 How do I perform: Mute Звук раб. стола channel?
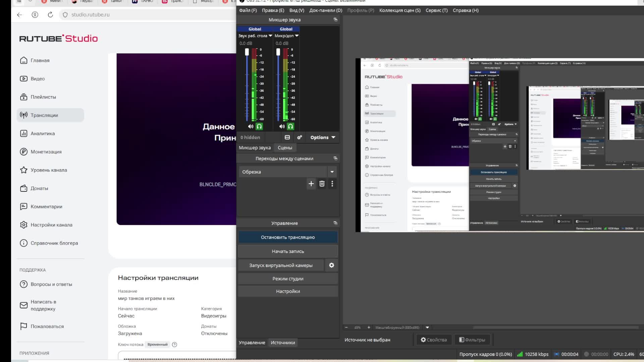tap(251, 126)
